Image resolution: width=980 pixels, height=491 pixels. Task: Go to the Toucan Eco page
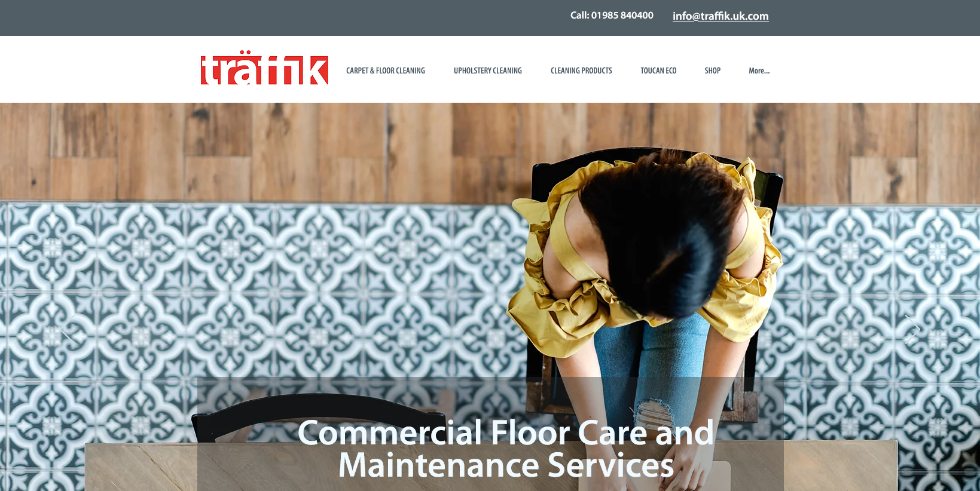[658, 70]
